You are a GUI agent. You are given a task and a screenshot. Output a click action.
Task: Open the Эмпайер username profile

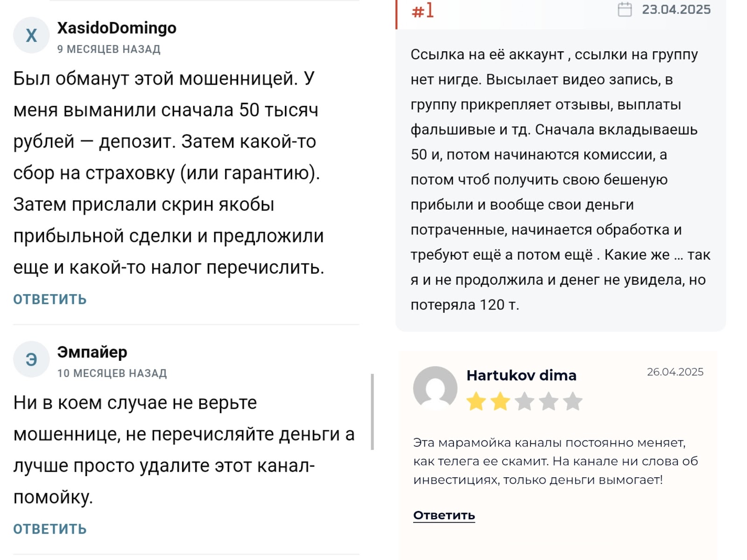(x=92, y=352)
